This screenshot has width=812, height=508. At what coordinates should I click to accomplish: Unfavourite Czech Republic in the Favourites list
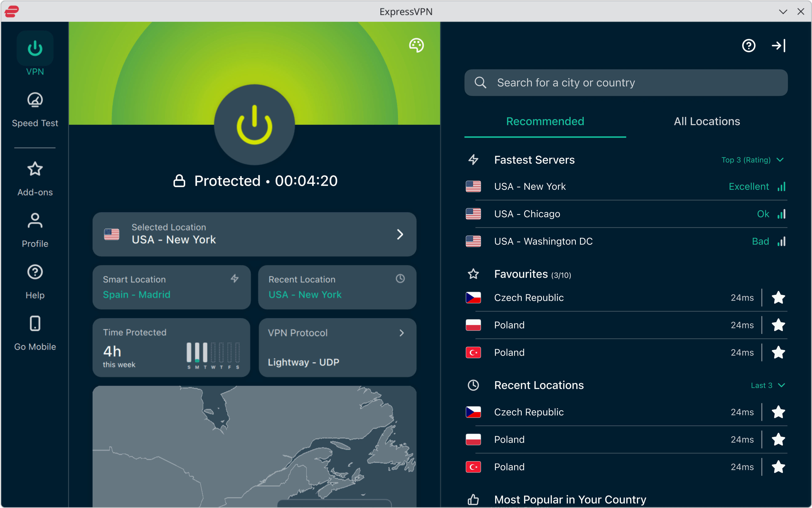[x=778, y=298]
